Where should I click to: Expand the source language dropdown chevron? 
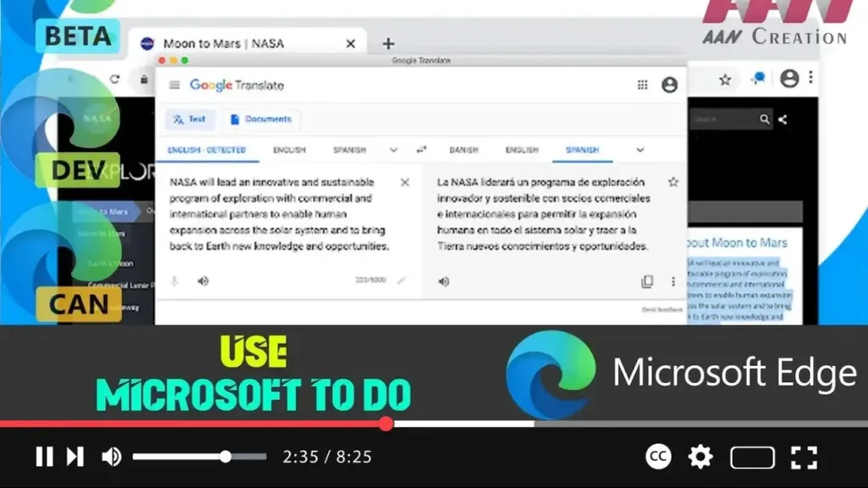tap(393, 150)
